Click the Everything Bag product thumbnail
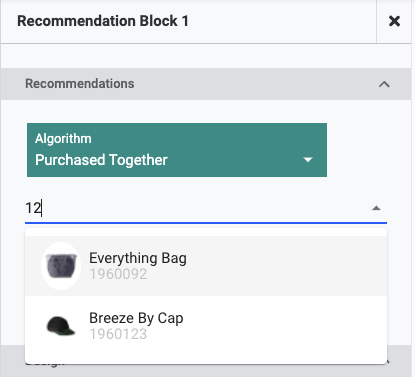Viewport: 415px width, 377px height. [x=61, y=266]
